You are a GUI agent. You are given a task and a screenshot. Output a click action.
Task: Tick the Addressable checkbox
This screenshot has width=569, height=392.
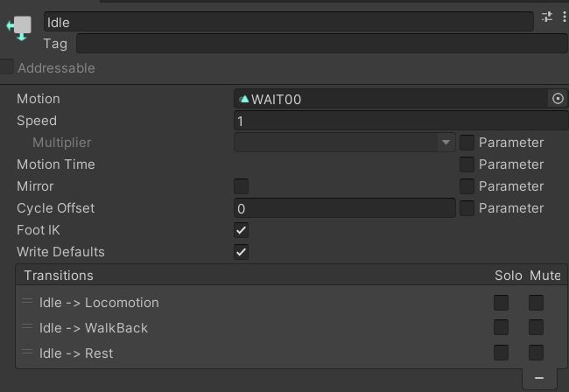click(6, 67)
